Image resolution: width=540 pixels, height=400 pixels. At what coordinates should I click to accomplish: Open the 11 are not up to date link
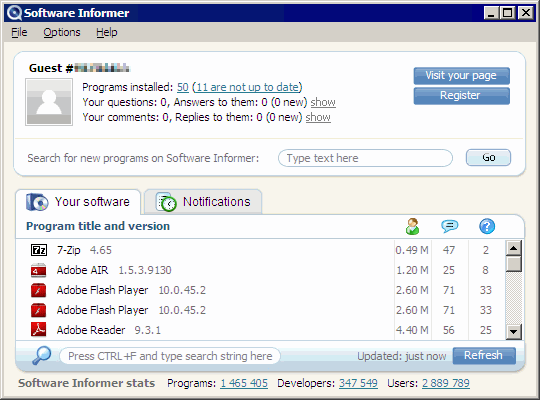(x=247, y=87)
